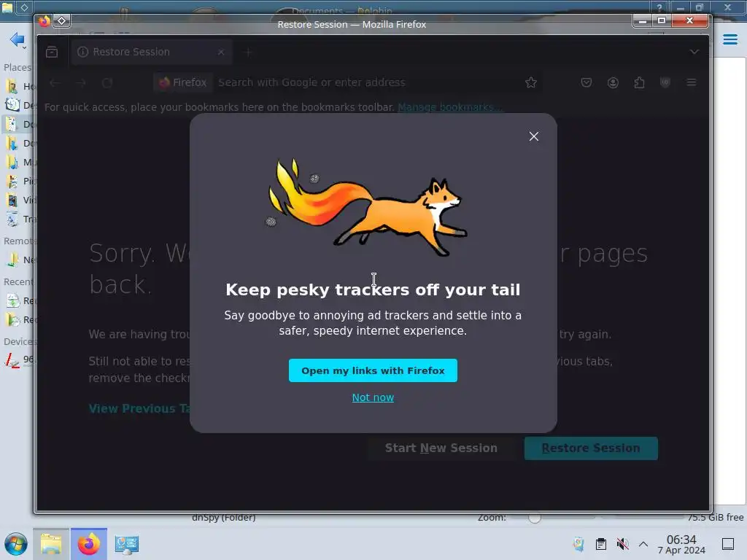747x560 pixels.
Task: Click the Firefox identity badge in address bar
Action: (183, 82)
